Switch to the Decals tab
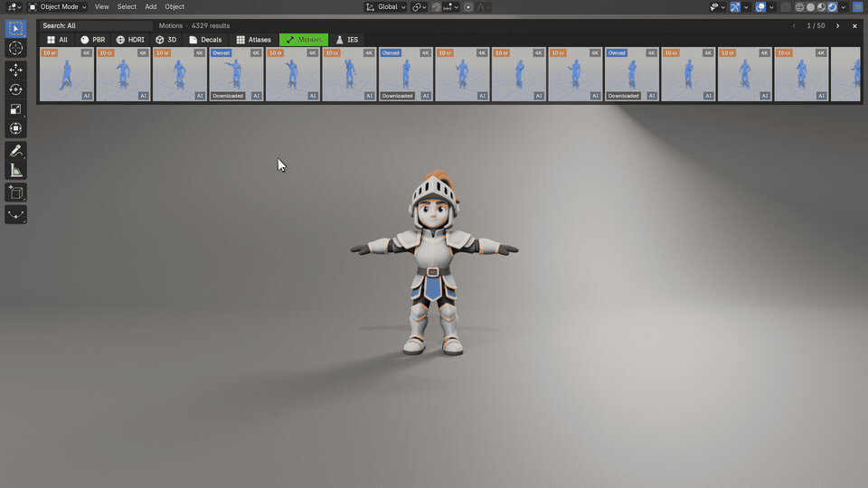 pos(205,40)
